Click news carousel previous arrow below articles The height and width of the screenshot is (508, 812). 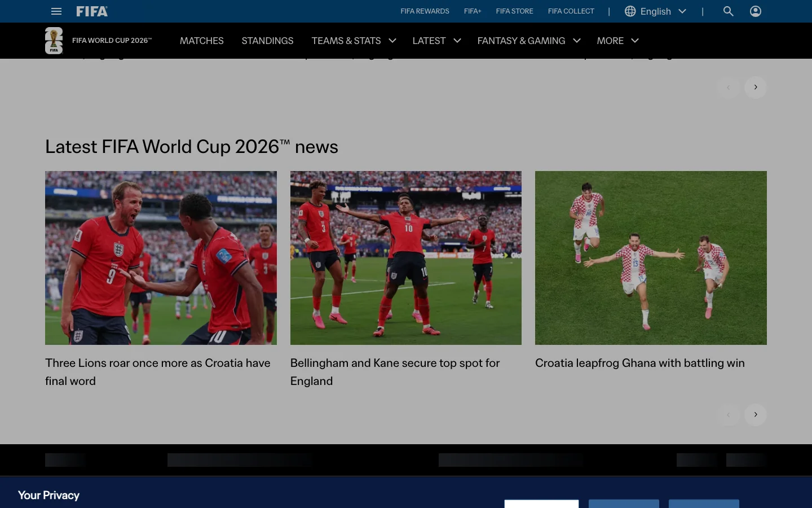click(729, 415)
